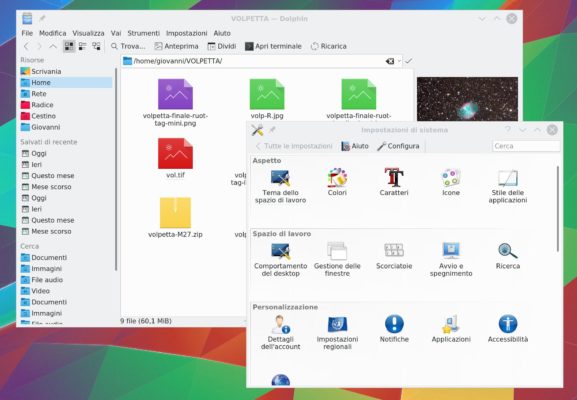Open Scorciatoie shortcuts settings
This screenshot has width=577, height=400.
click(x=394, y=256)
